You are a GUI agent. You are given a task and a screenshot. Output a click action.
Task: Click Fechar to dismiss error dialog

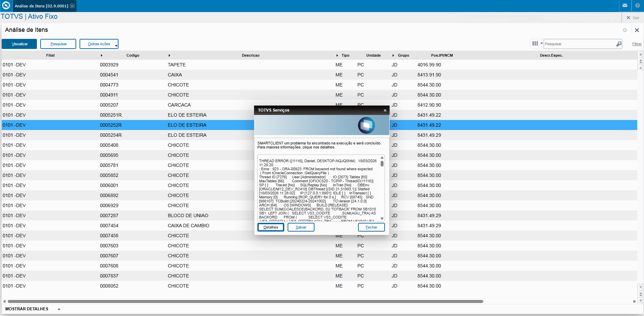pyautogui.click(x=371, y=227)
